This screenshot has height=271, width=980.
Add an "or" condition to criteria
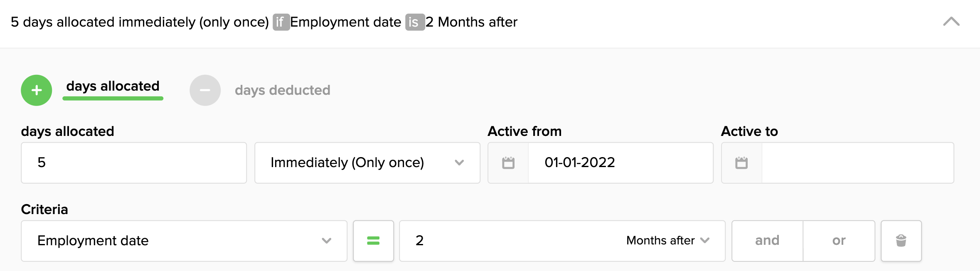(x=839, y=241)
